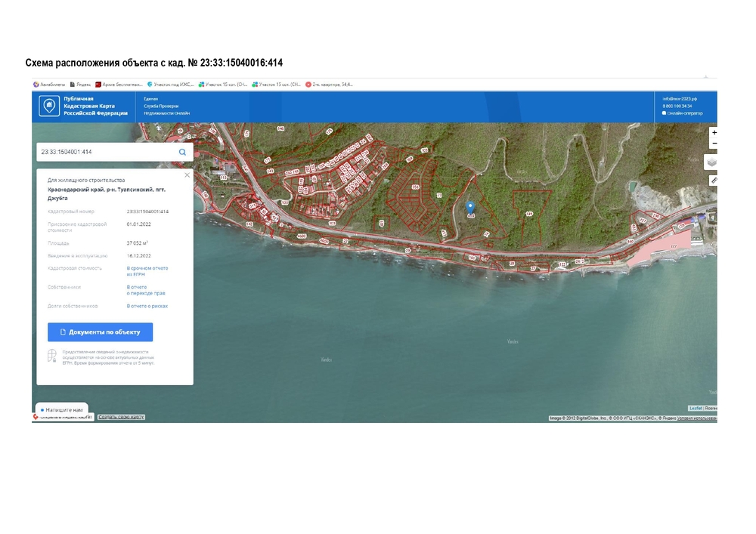Open the 'Авиабилеты' bookmark

[50, 85]
